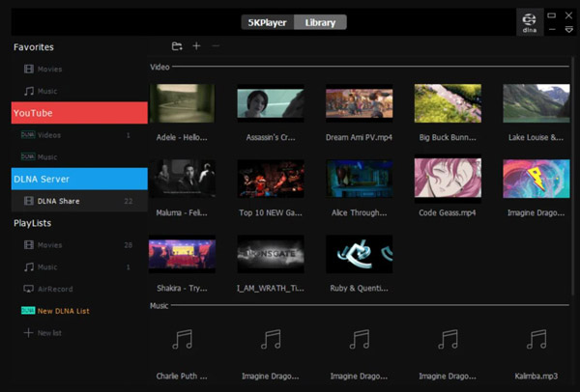
Task: Select Dream Ami PV.mp4 thumbnail
Action: click(360, 103)
